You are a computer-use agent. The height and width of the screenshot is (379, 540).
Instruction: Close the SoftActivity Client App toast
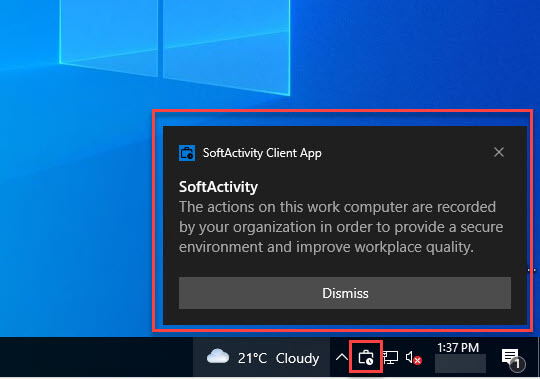pyautogui.click(x=499, y=152)
